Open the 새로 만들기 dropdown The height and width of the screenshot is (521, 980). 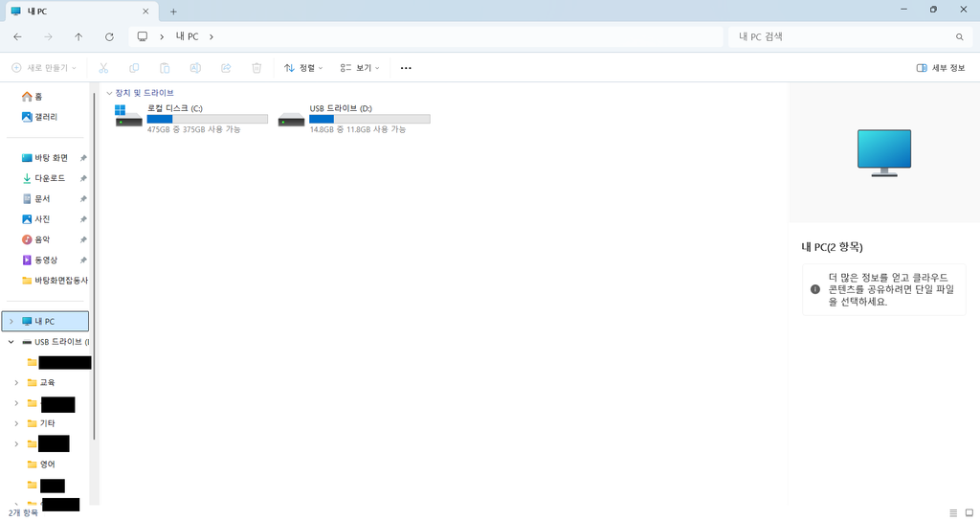[44, 68]
